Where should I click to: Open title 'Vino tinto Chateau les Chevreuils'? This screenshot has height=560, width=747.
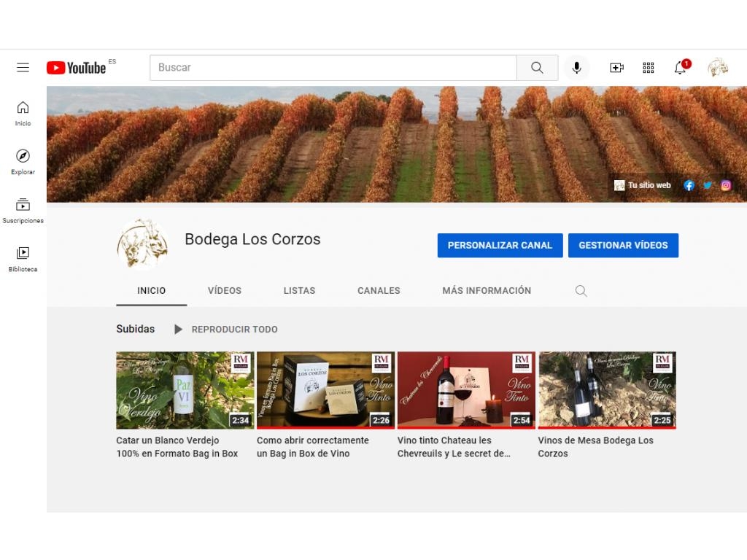pyautogui.click(x=454, y=447)
